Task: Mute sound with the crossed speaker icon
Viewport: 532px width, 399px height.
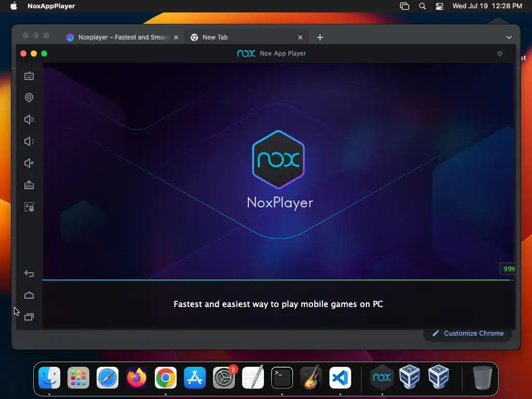Action: [x=29, y=163]
